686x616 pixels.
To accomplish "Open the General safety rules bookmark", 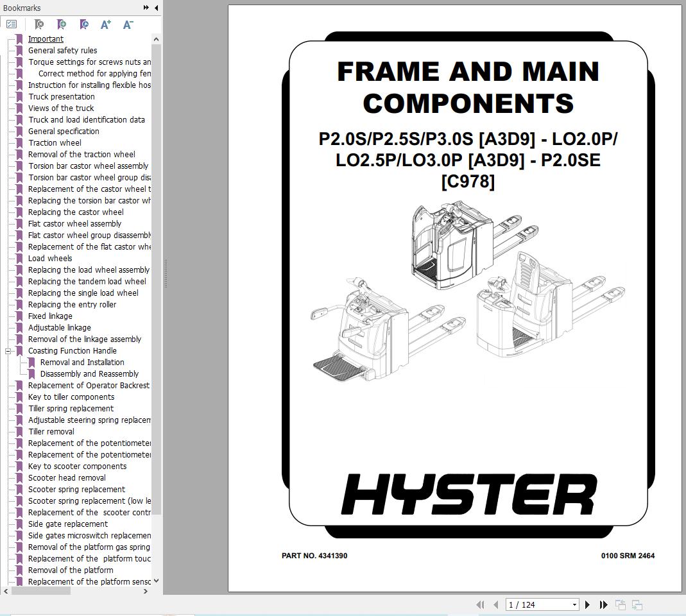I will (x=62, y=50).
